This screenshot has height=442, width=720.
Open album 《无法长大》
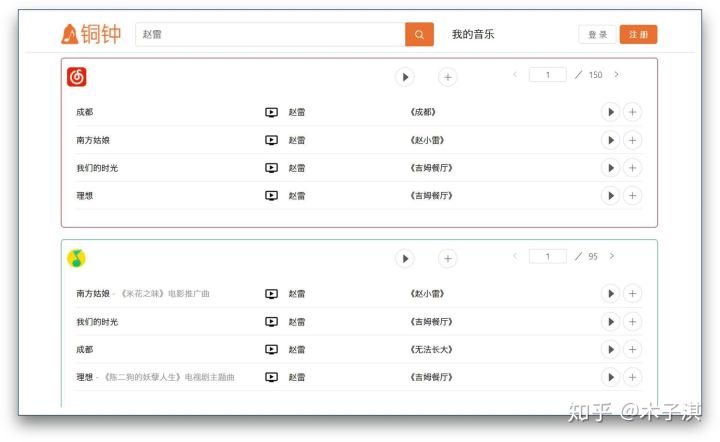[x=431, y=349]
